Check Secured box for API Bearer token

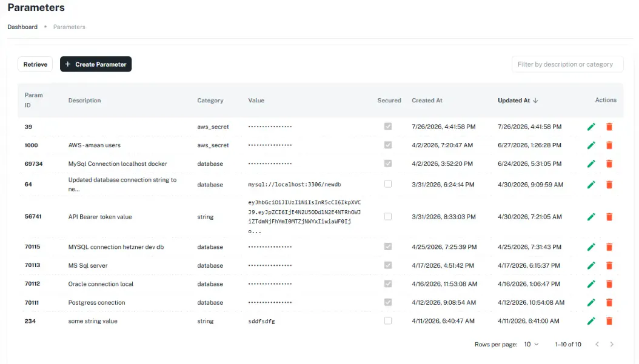click(388, 216)
